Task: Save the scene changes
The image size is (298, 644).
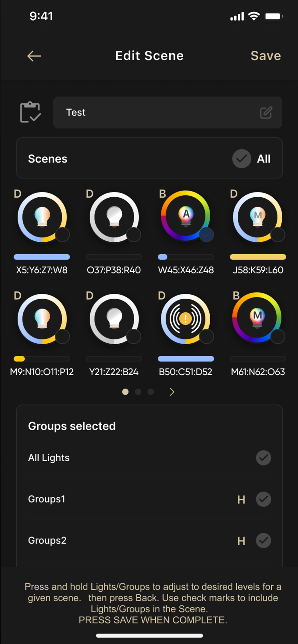Action: coord(266,56)
